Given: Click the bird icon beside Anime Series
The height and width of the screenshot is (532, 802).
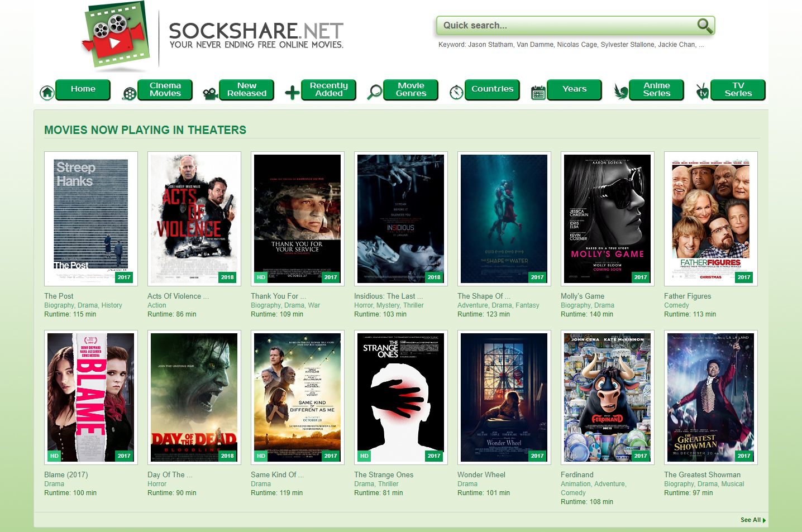Looking at the screenshot, I should [620, 91].
